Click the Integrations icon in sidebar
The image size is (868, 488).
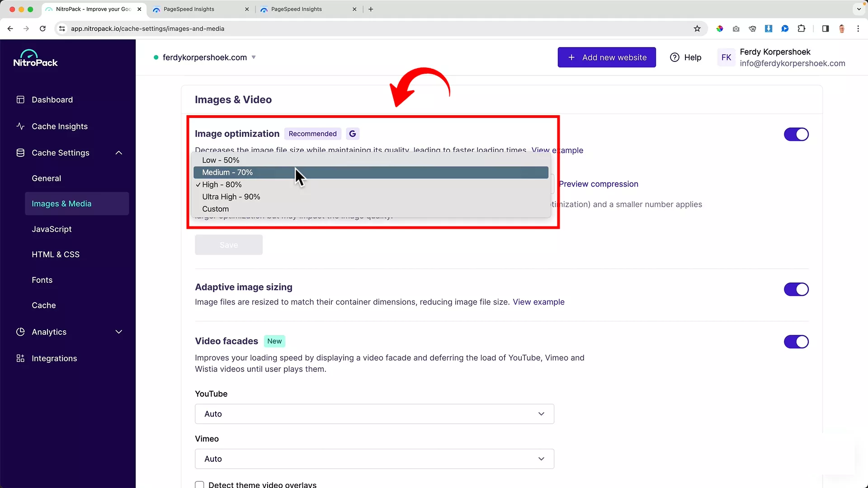(x=20, y=358)
